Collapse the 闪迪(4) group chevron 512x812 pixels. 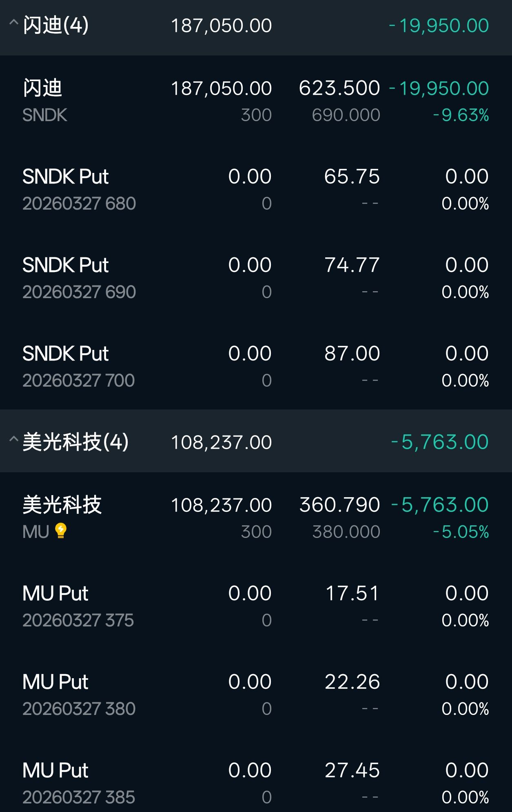click(13, 23)
